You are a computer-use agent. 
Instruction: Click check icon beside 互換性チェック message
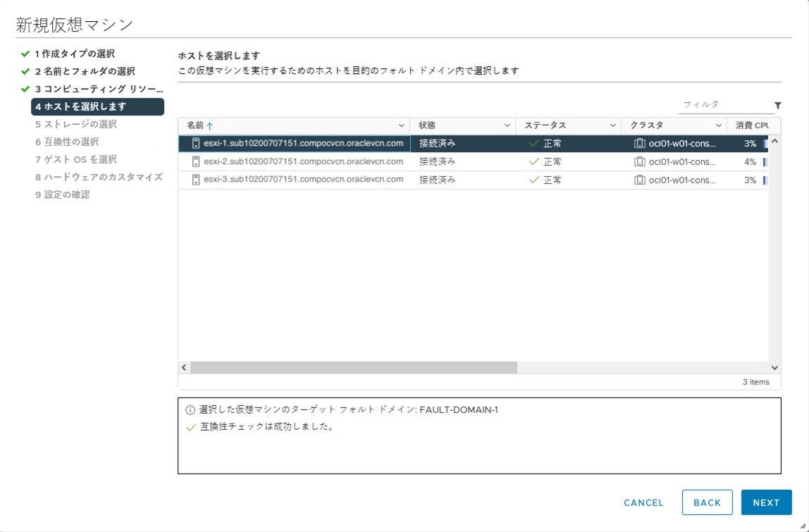point(190,428)
